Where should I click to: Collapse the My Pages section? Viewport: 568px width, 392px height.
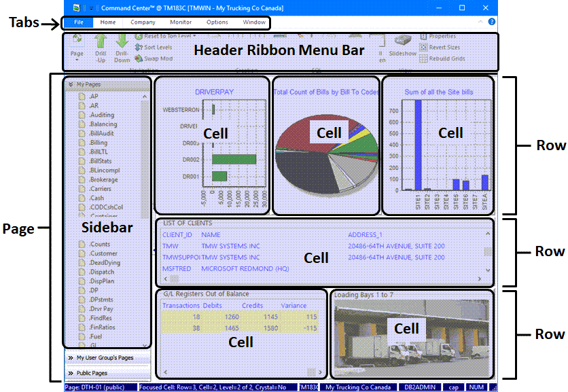pos(71,85)
